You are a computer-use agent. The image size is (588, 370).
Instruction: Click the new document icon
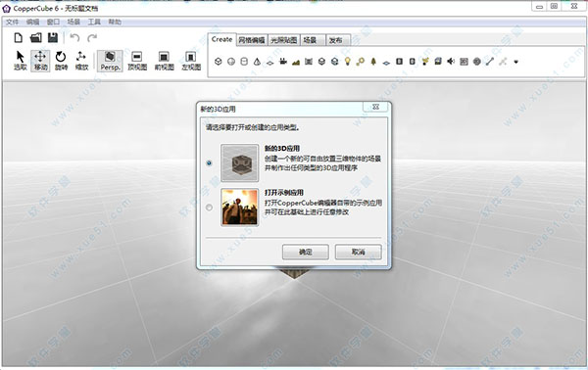coord(18,38)
